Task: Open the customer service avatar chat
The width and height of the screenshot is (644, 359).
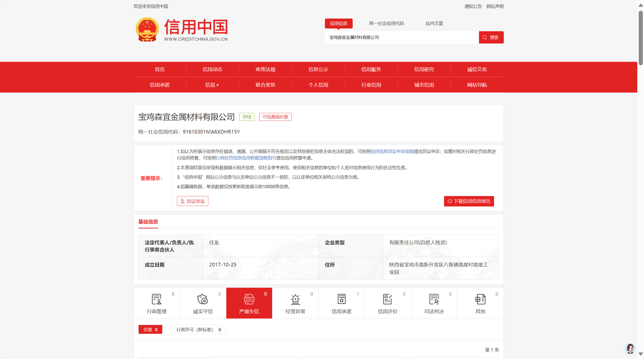Action: [630, 348]
